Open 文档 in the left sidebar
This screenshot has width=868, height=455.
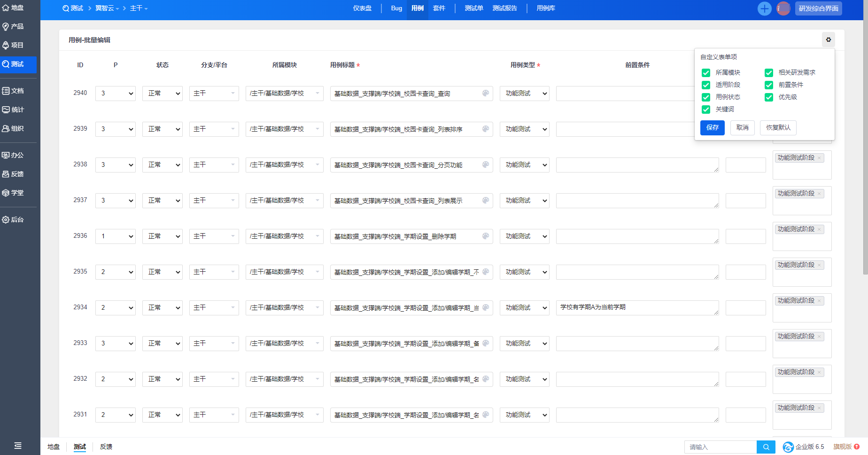click(13, 91)
